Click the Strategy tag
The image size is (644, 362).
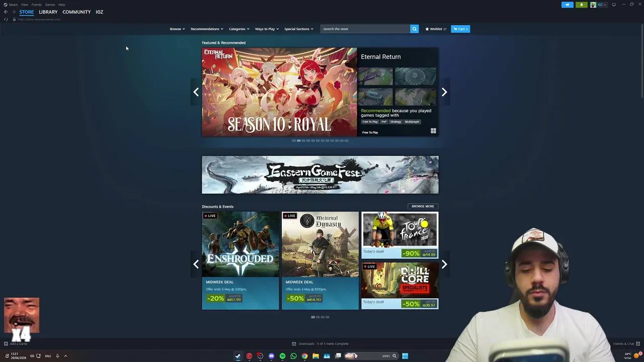pos(395,122)
